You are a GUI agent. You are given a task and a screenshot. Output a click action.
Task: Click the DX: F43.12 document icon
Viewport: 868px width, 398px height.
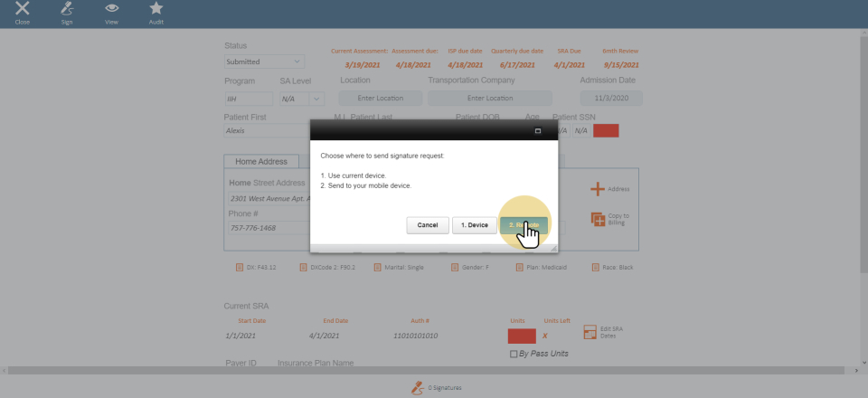point(240,268)
